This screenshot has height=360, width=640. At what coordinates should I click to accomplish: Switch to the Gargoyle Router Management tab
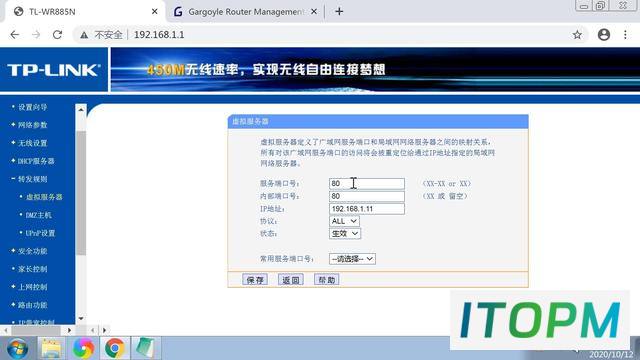246,12
